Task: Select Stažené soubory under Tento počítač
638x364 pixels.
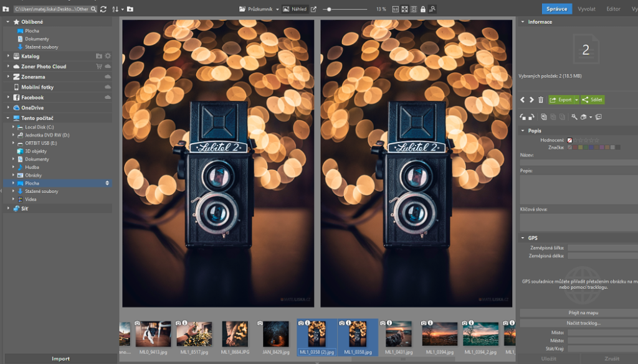Action: click(42, 191)
